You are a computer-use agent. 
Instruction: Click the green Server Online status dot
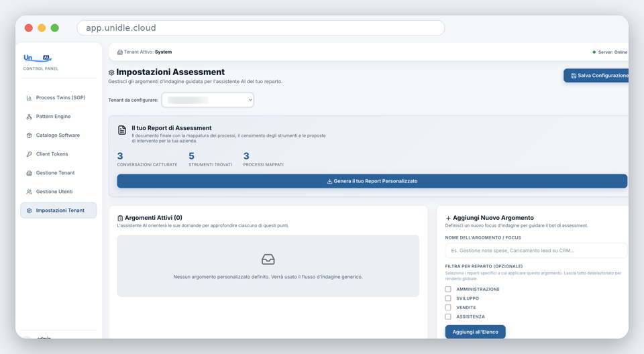pyautogui.click(x=594, y=52)
